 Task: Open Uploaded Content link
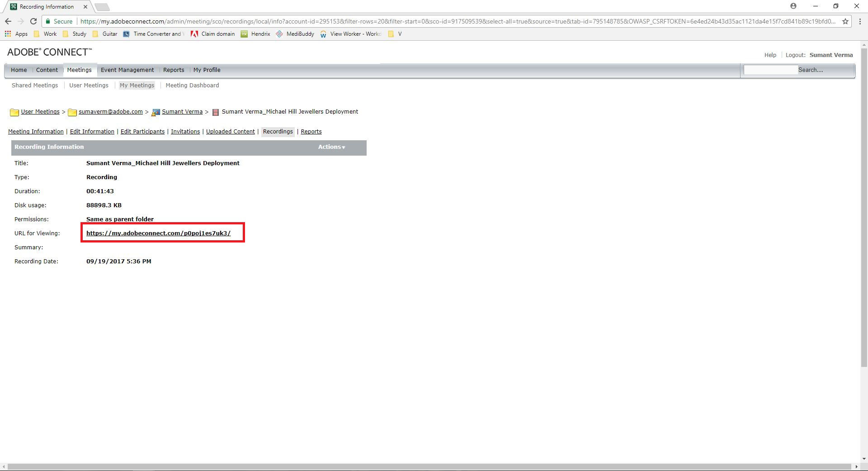point(231,132)
